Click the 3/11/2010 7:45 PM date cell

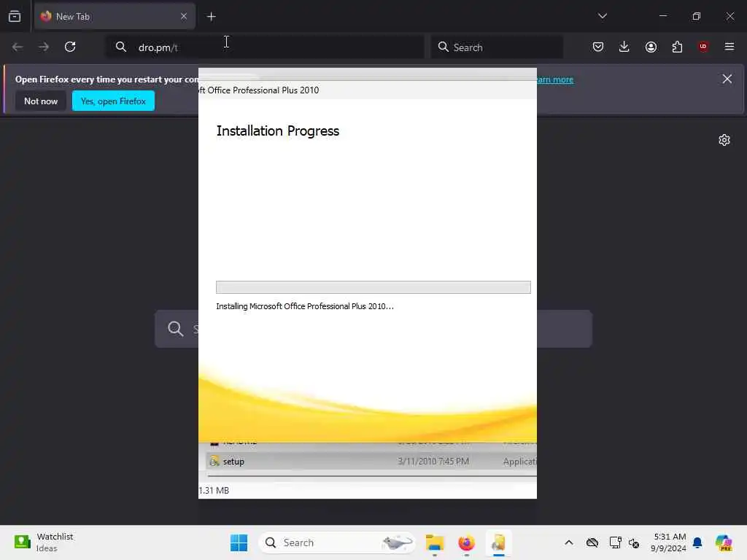tap(433, 461)
